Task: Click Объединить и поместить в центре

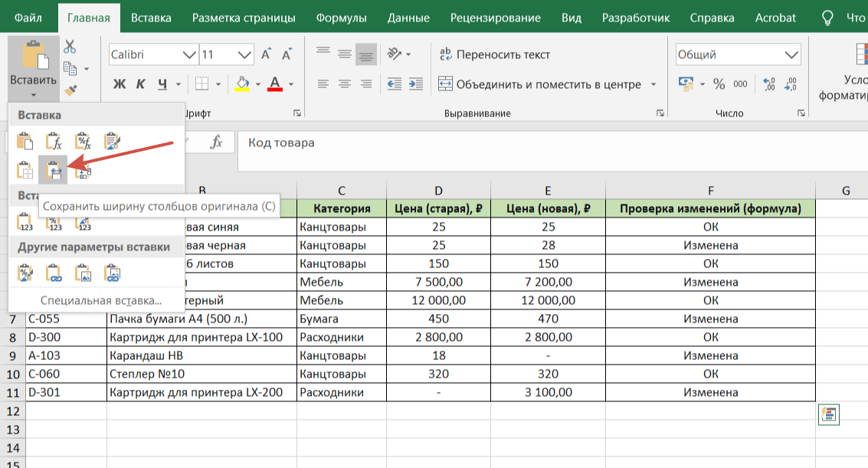Action: pyautogui.click(x=540, y=84)
